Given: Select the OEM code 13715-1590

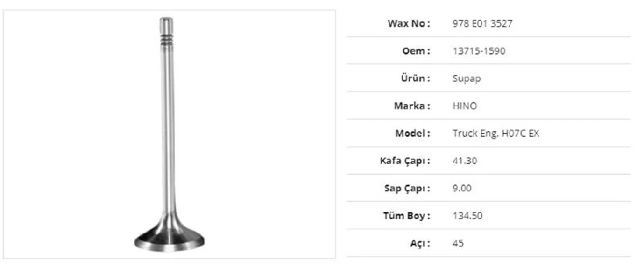Looking at the screenshot, I should [479, 51].
